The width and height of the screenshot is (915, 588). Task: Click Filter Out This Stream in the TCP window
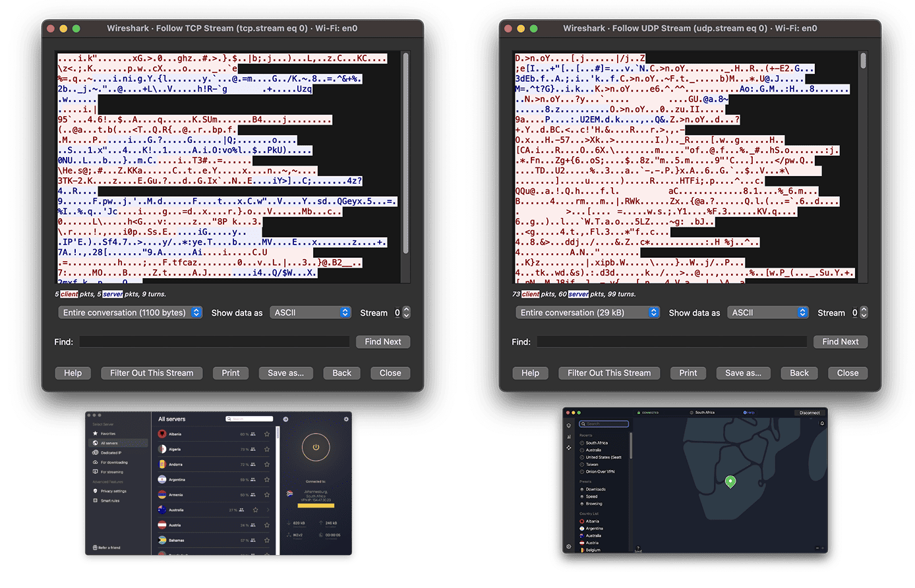click(152, 373)
